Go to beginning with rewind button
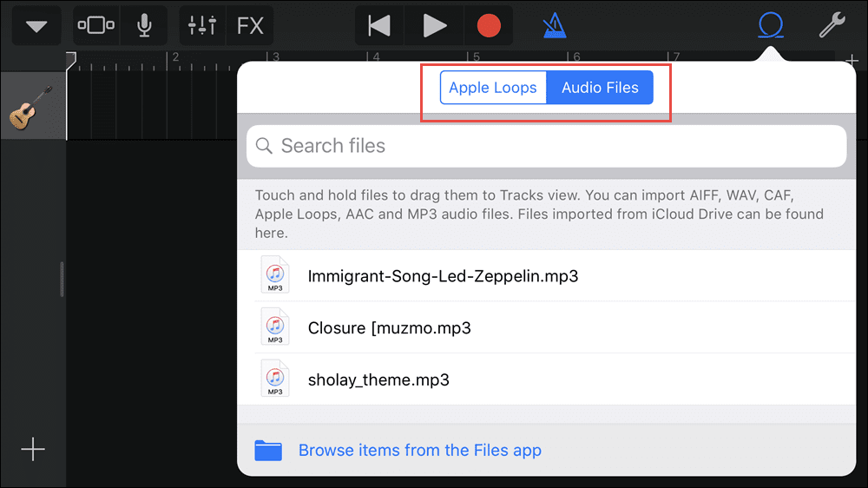The height and width of the screenshot is (488, 868). [379, 25]
